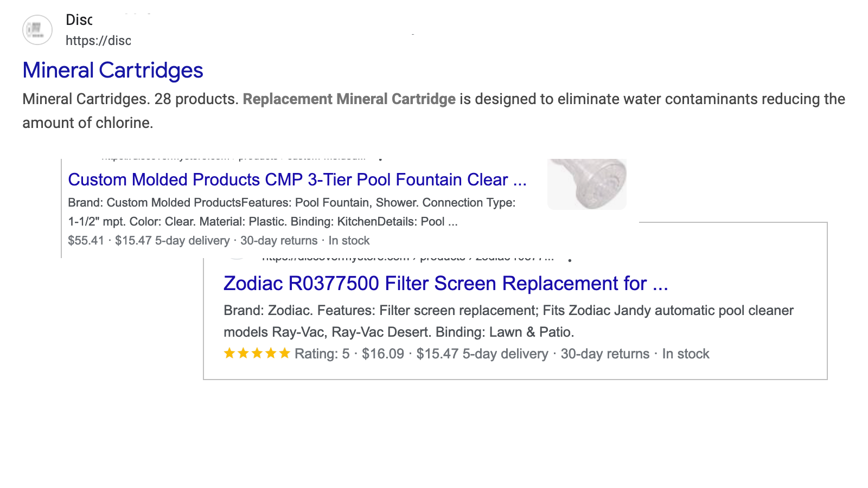Click the site favicon beside the Disc result

click(37, 30)
